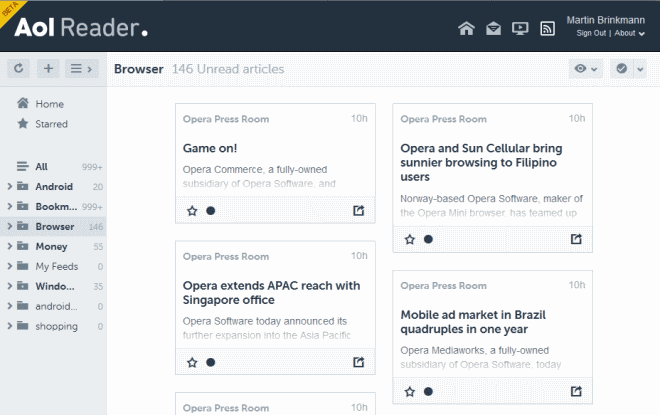Screen dimensions: 660x415
Task: Open the About dropdown menu
Action: click(629, 34)
